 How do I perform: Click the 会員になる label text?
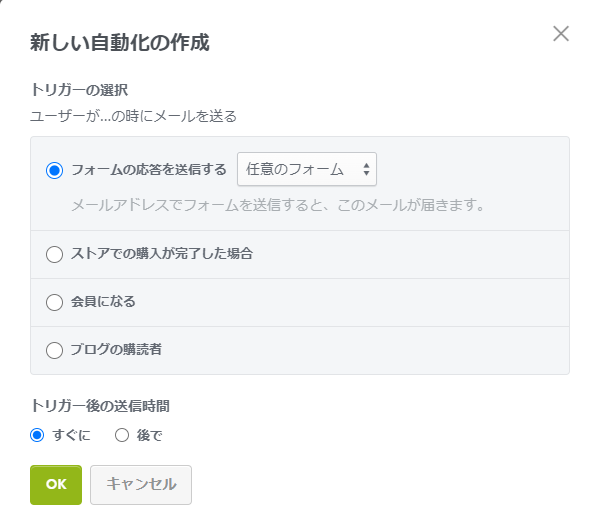coord(103,301)
